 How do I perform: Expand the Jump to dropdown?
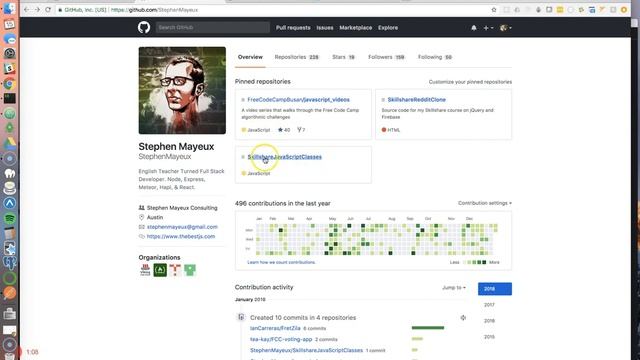[x=453, y=288]
